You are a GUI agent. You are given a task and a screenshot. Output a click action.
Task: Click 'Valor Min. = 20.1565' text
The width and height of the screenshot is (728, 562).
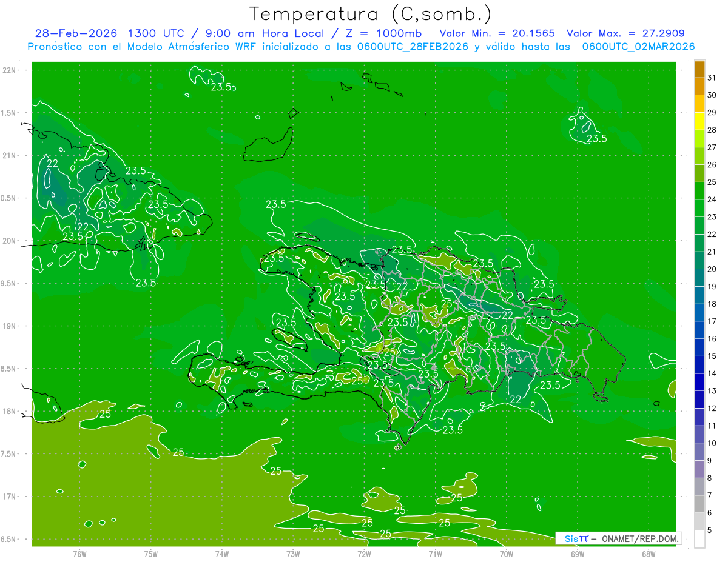(x=497, y=33)
